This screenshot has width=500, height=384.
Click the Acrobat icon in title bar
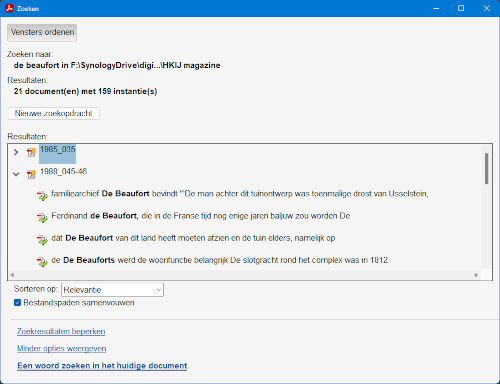(x=9, y=8)
